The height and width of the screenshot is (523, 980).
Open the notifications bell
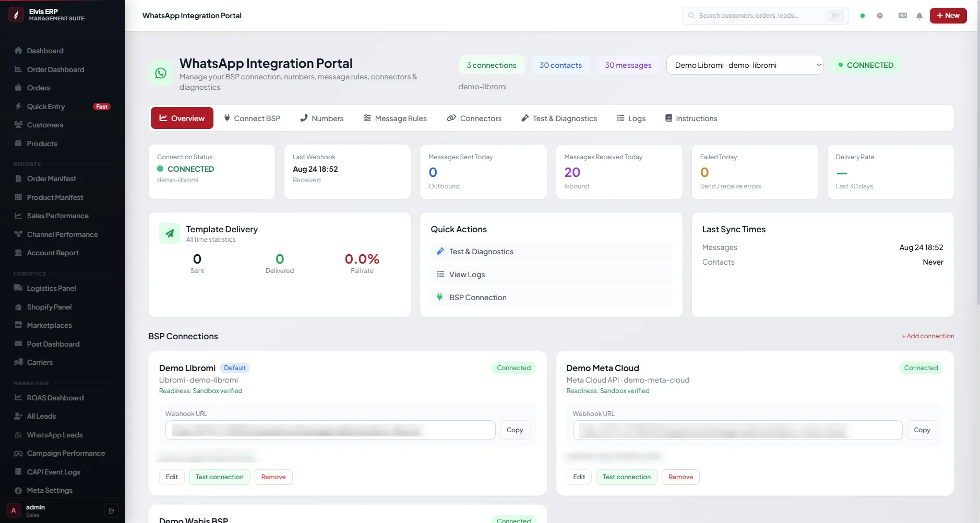tap(919, 16)
